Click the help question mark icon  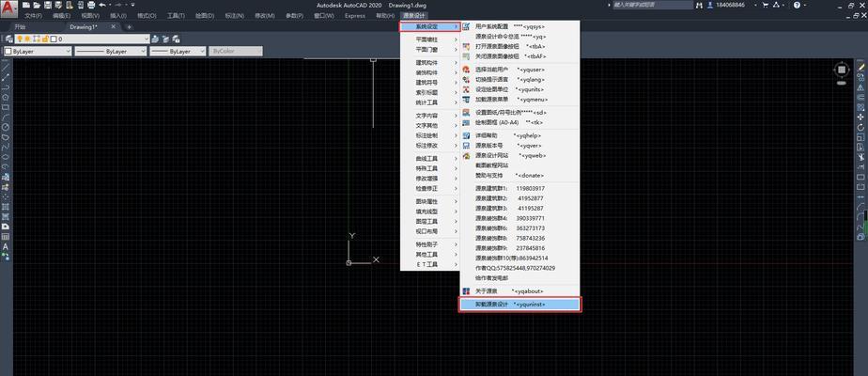[798, 5]
